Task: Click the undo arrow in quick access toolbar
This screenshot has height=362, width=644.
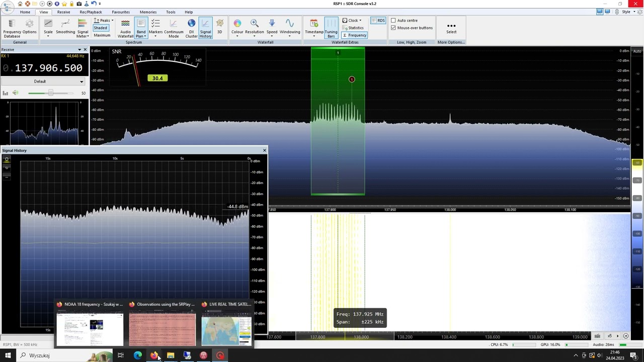Action: [x=94, y=4]
